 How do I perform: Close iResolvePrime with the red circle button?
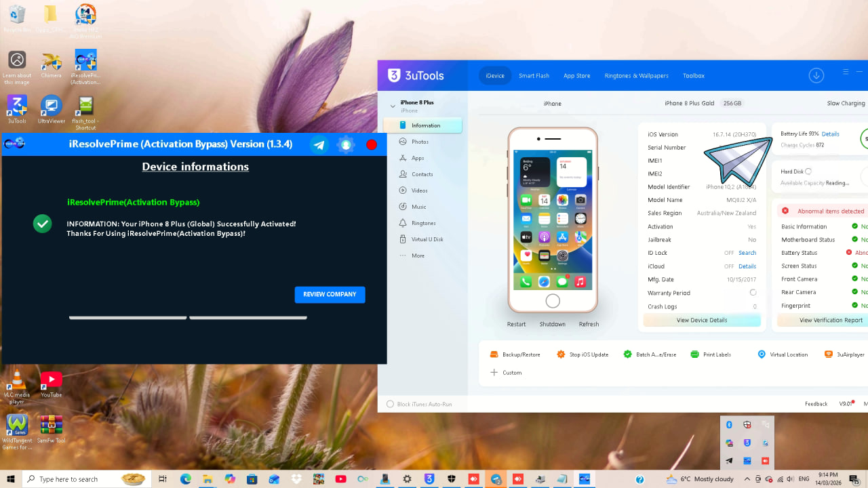[x=372, y=144]
